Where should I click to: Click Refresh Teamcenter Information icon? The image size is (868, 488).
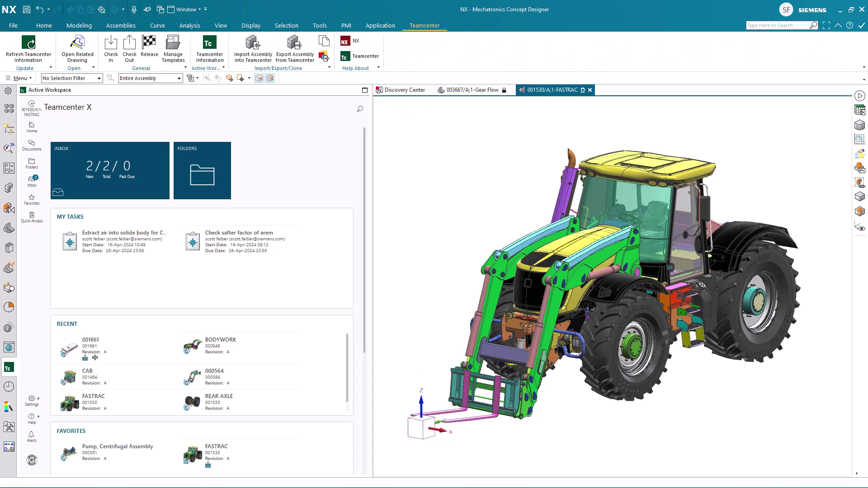(x=28, y=43)
